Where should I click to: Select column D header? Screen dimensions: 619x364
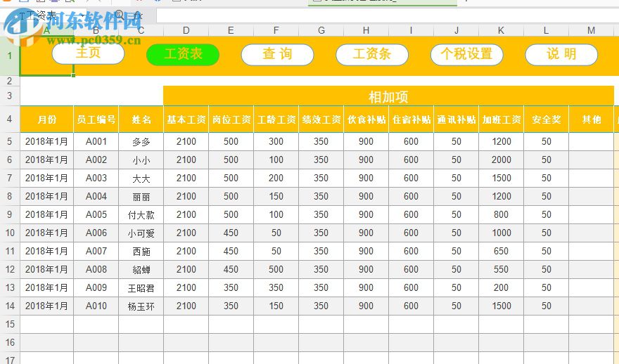click(x=186, y=31)
